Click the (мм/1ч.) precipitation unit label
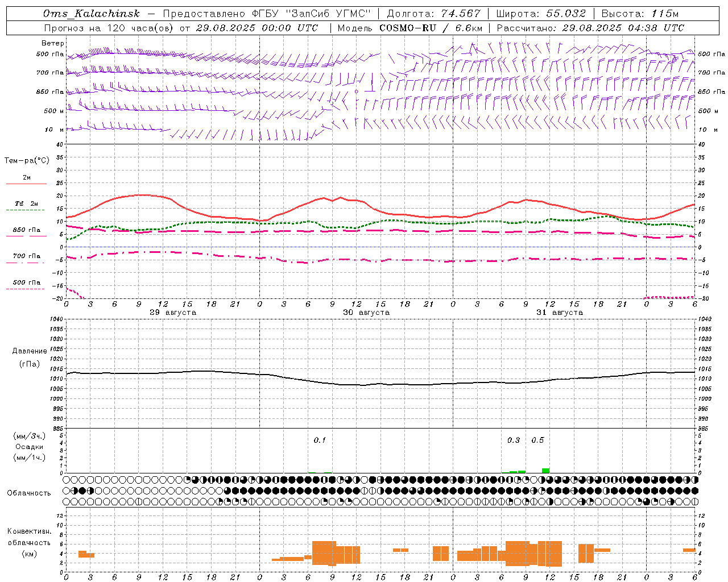Viewport: 728px width, 582px height. [30, 458]
